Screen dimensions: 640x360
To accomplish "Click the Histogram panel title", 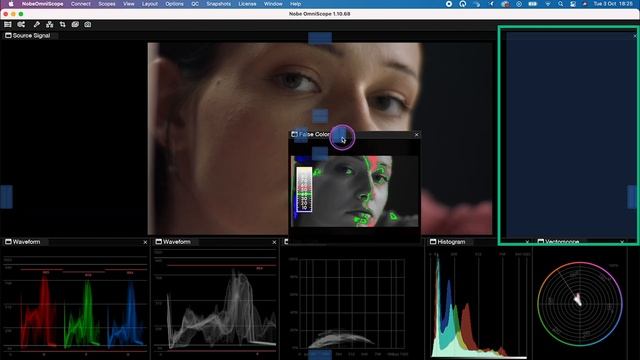I will coord(451,242).
